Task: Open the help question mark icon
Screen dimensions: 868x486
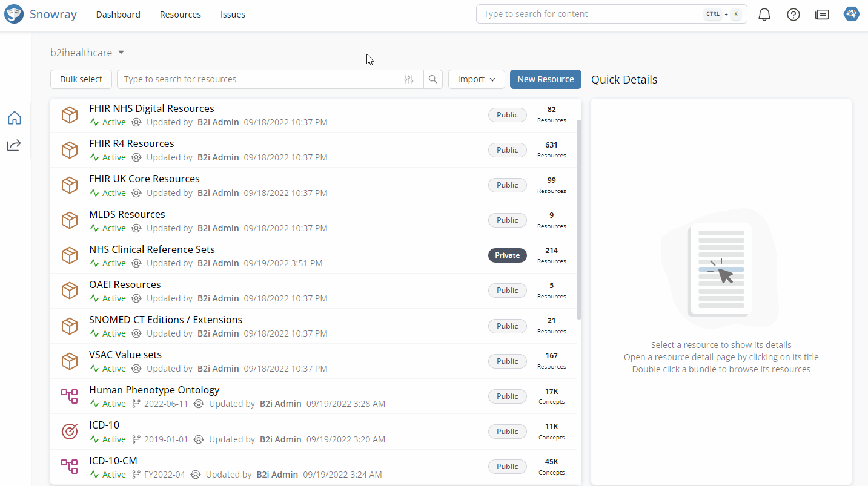Action: tap(793, 15)
